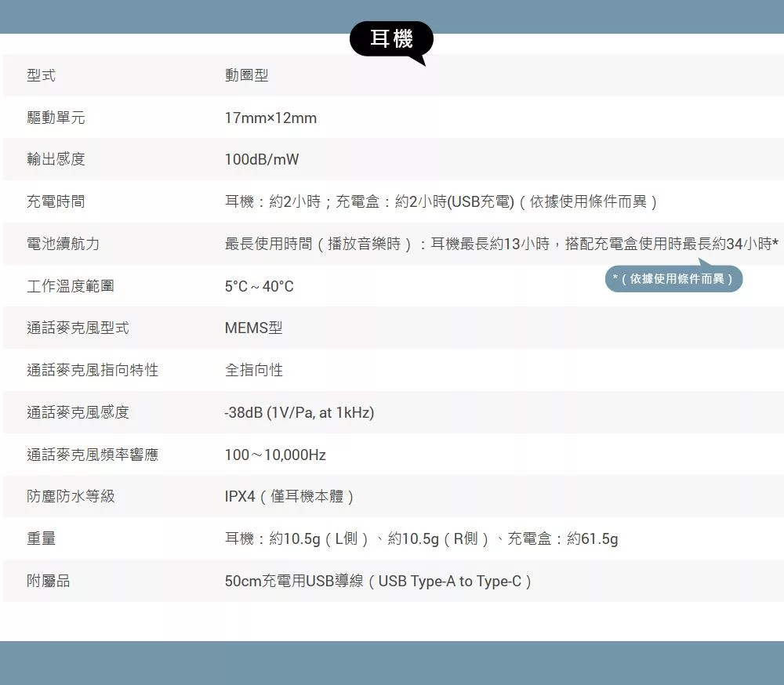
Task: Click the 100dB/mW sensitivity value
Action: tap(262, 160)
